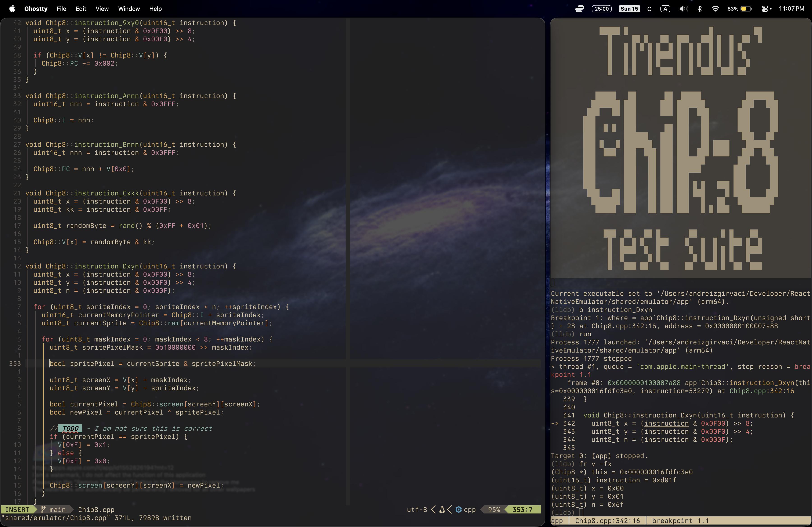The width and height of the screenshot is (812, 527).
Task: Click the keyboard input source A icon
Action: (x=665, y=9)
